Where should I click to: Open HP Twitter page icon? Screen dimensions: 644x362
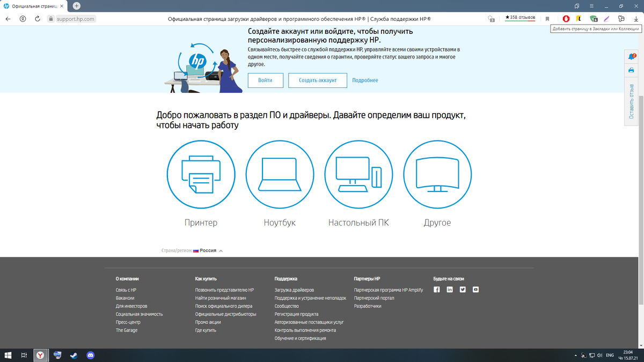click(x=462, y=290)
